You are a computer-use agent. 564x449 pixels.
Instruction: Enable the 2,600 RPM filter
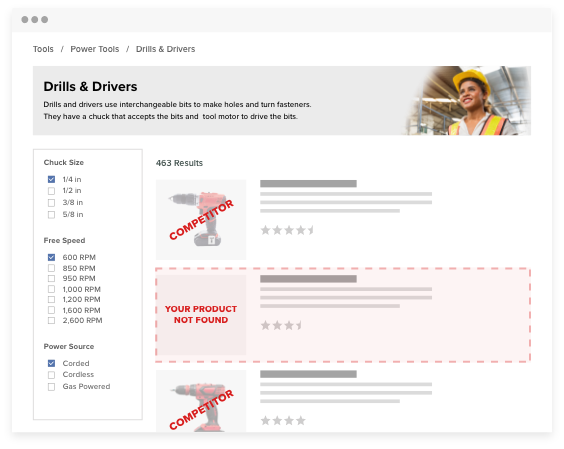click(51, 320)
